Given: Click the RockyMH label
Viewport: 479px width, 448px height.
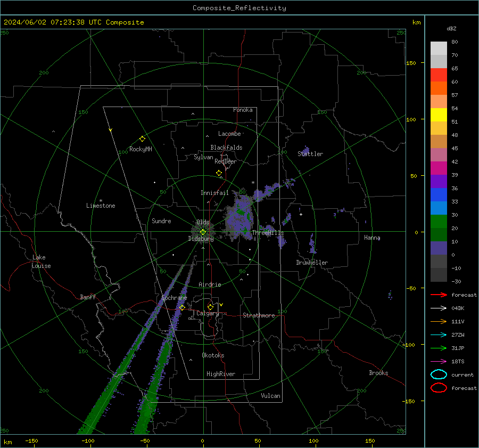Looking at the screenshot, I should pos(141,149).
